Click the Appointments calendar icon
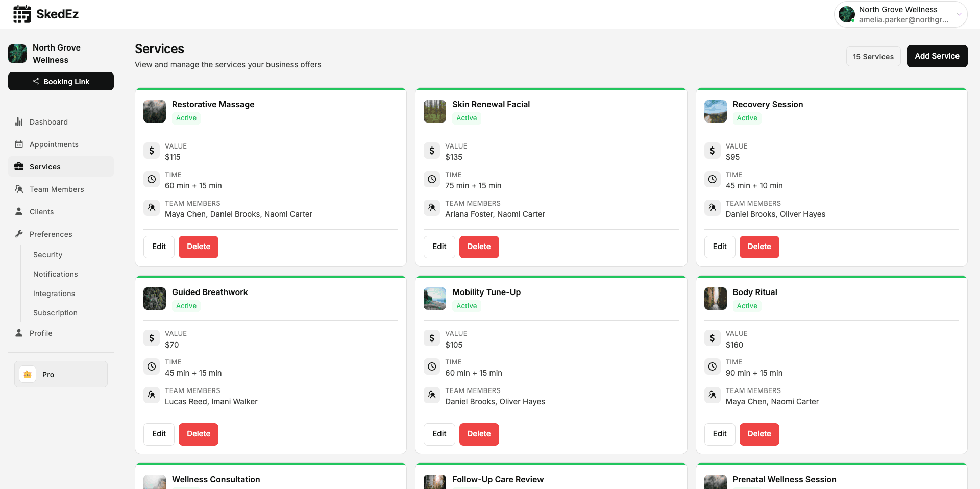 [x=19, y=144]
